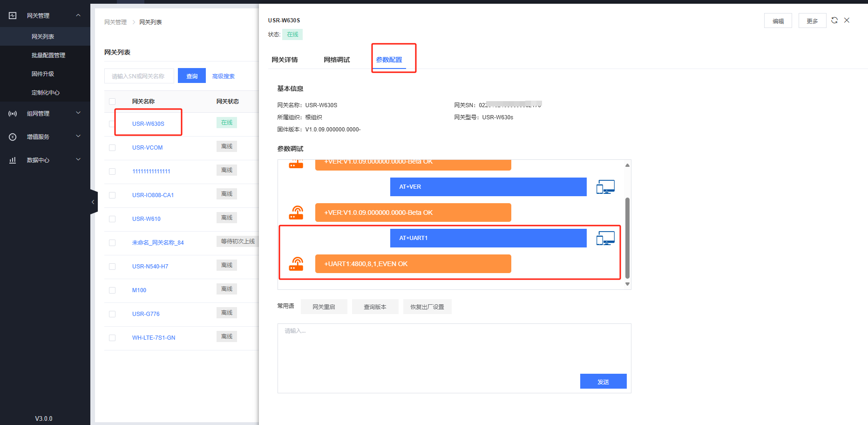Open the USR-G776 gateway link
The image size is (868, 425).
click(x=146, y=314)
